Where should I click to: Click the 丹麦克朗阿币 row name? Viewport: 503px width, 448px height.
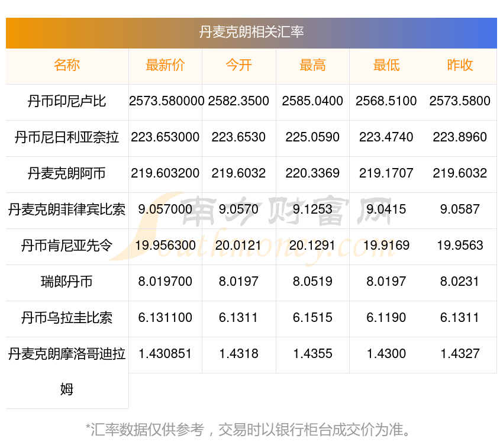[x=67, y=173]
